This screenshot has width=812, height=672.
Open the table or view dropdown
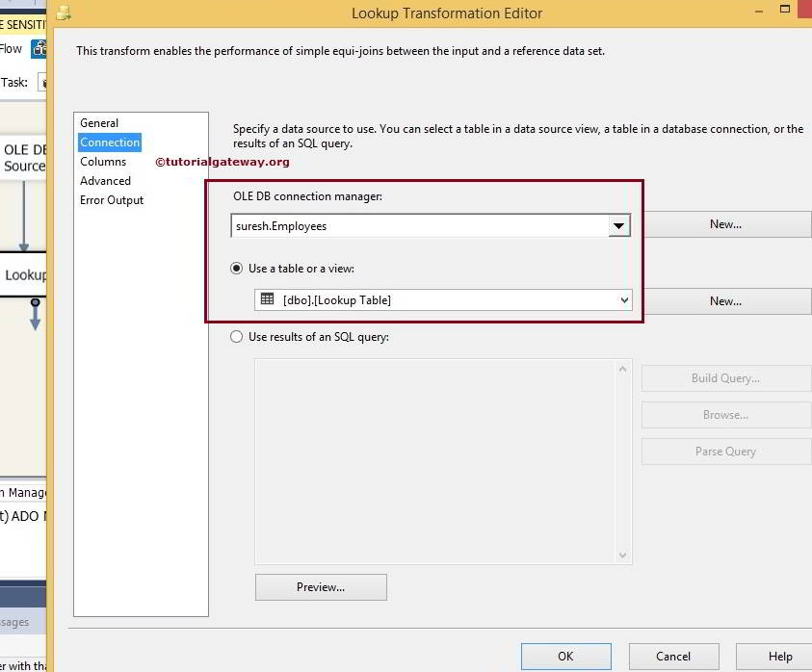tap(622, 299)
